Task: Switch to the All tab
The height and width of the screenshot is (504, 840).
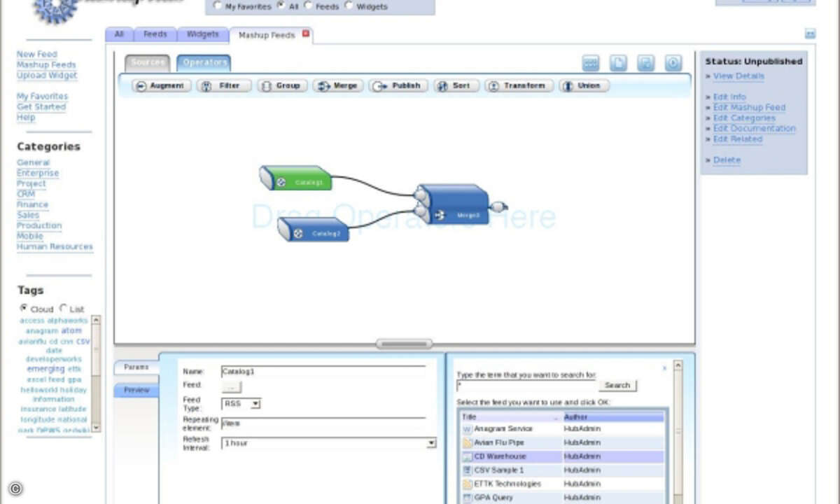Action: [x=118, y=34]
